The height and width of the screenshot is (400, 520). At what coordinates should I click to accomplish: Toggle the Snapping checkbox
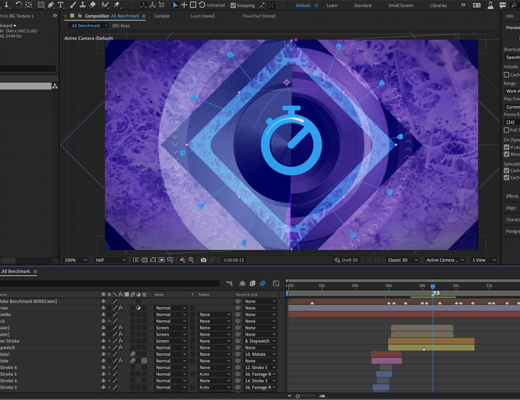[x=233, y=5]
